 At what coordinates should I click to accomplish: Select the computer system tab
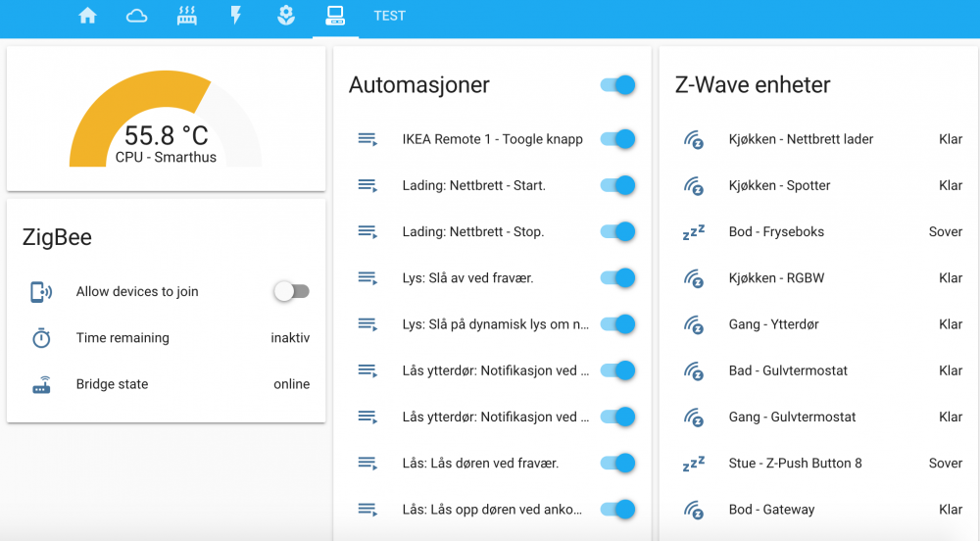335,16
